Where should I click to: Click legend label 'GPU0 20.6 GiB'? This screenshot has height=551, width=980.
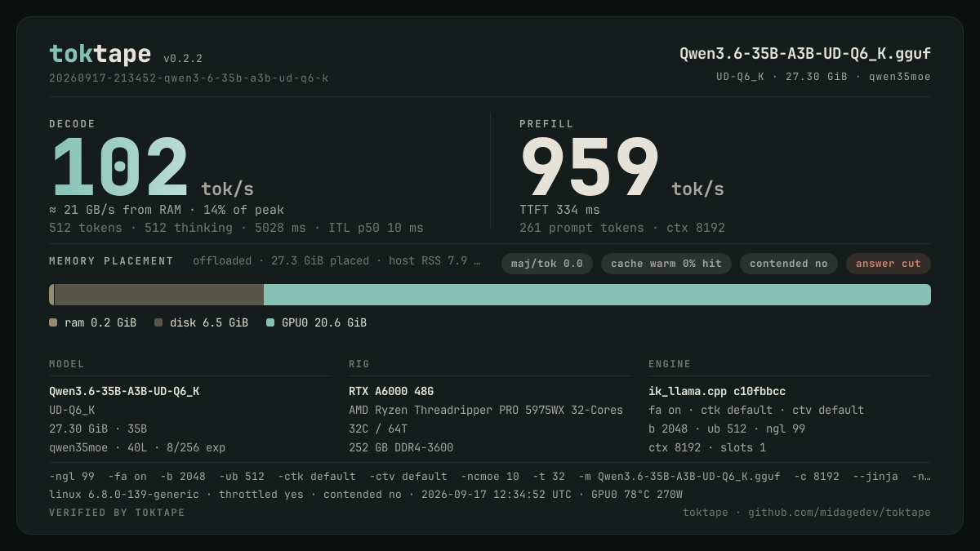(x=324, y=323)
